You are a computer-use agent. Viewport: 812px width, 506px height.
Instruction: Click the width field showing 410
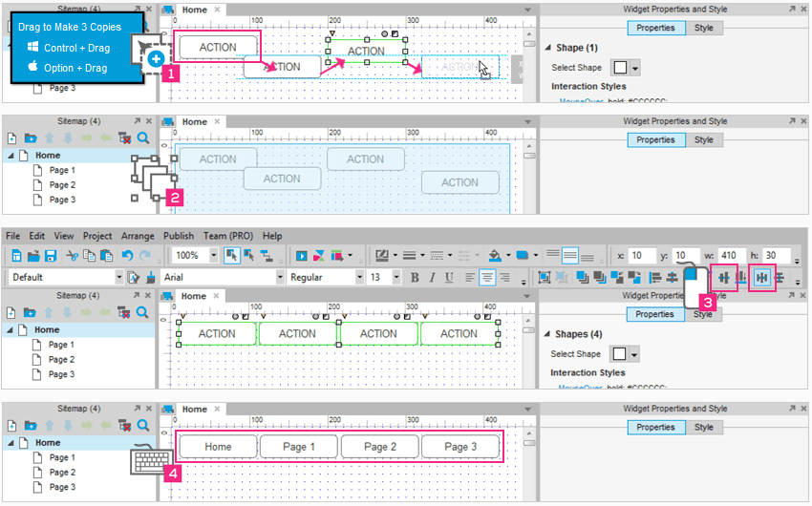tap(732, 256)
